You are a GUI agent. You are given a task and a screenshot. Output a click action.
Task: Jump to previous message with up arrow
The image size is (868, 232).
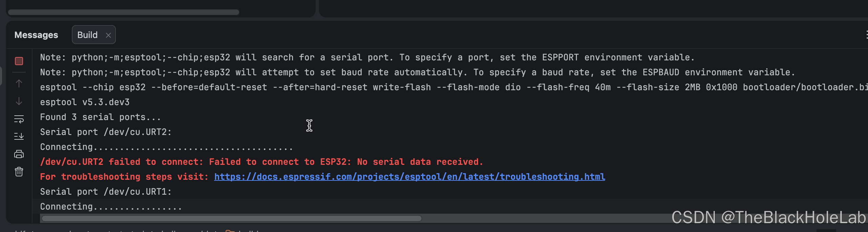(19, 83)
